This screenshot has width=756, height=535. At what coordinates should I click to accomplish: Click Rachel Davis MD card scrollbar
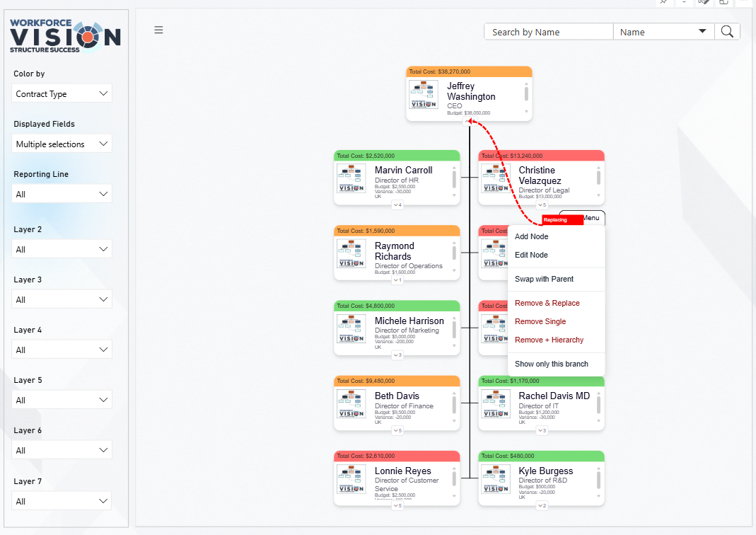pos(598,405)
